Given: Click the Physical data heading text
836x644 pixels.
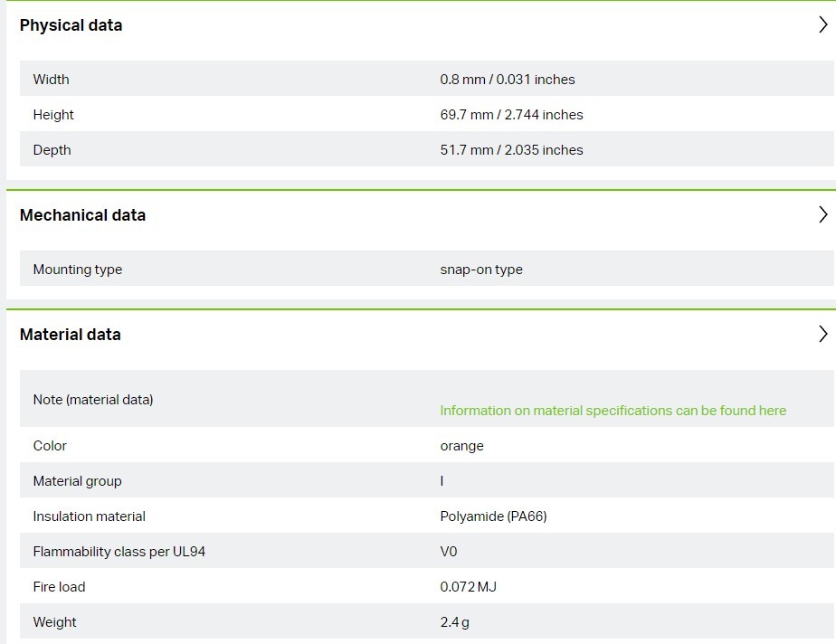Looking at the screenshot, I should click(x=71, y=25).
